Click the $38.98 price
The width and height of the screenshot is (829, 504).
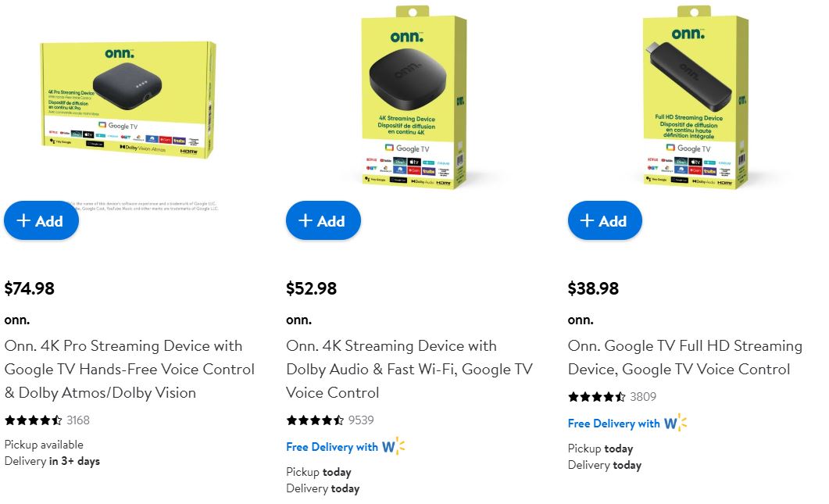point(593,288)
